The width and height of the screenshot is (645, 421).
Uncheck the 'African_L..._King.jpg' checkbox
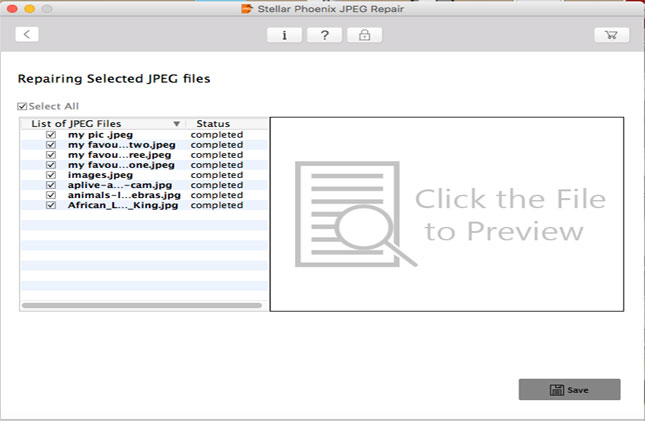coord(51,205)
